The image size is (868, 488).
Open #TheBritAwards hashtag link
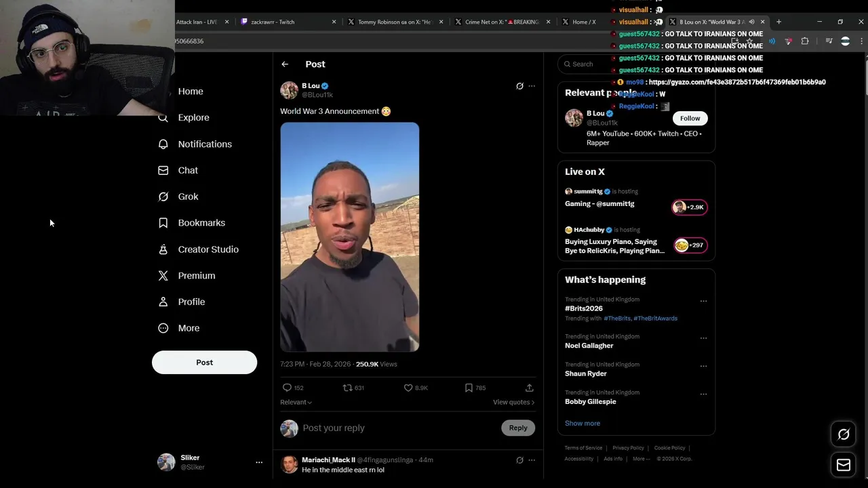coord(655,319)
